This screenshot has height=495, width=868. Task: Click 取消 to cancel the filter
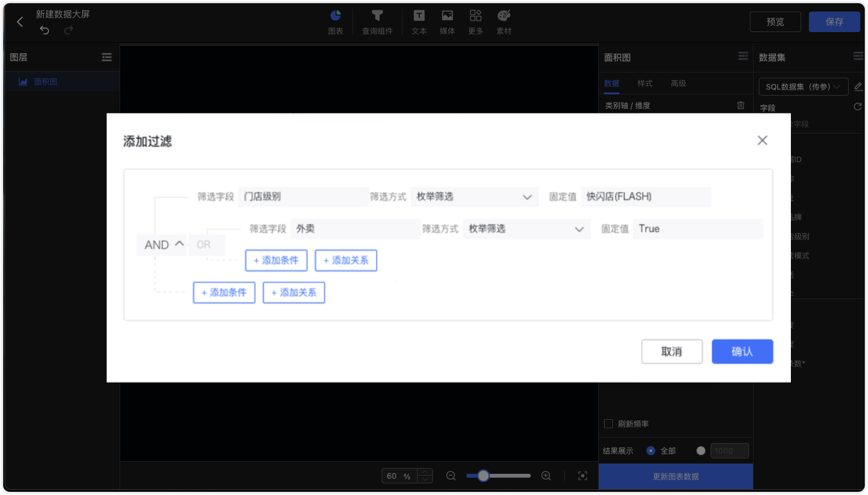671,352
